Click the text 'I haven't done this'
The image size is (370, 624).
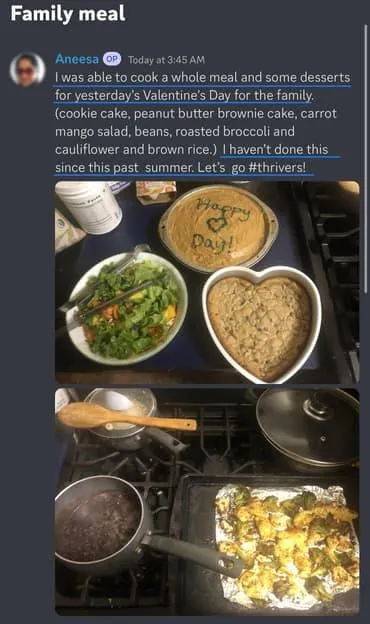click(x=275, y=149)
